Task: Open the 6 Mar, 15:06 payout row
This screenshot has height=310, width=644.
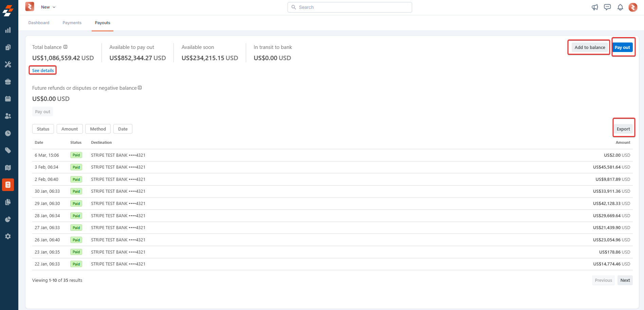Action: (x=332, y=155)
